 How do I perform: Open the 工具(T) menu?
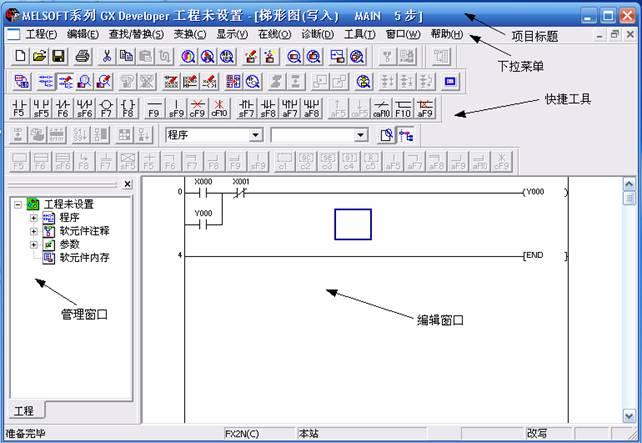tap(360, 34)
